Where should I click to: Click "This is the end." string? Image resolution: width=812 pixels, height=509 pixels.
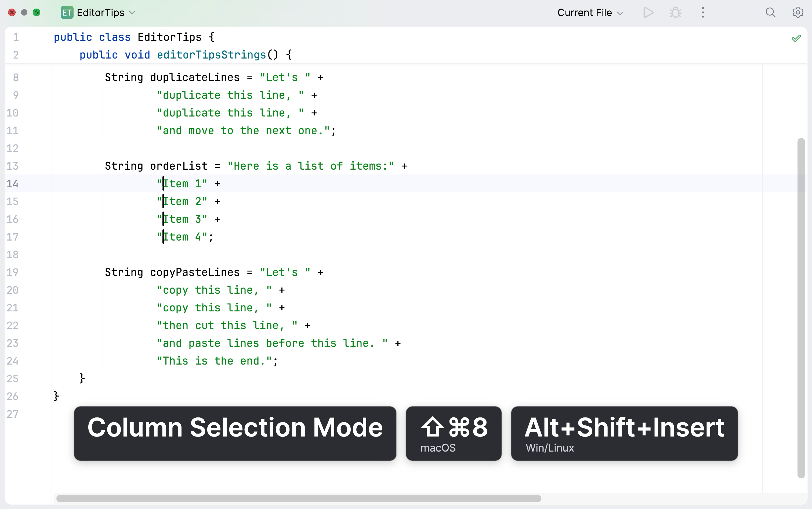[x=214, y=361]
